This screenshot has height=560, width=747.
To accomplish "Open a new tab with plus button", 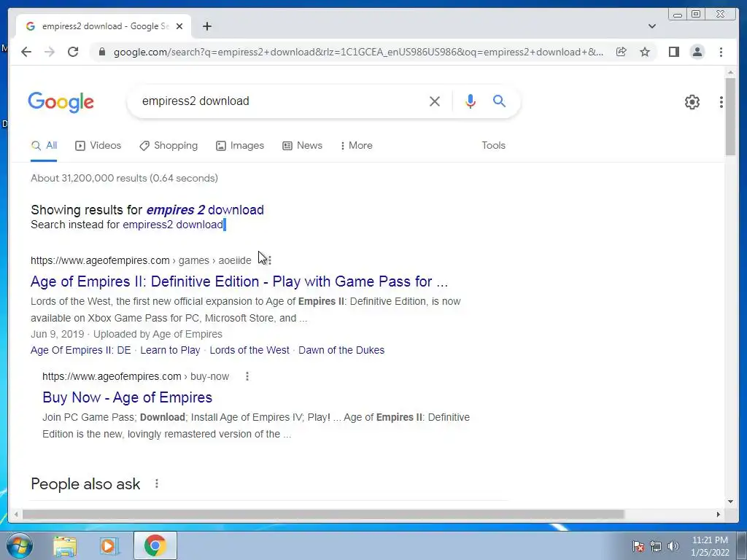I will (x=206, y=26).
